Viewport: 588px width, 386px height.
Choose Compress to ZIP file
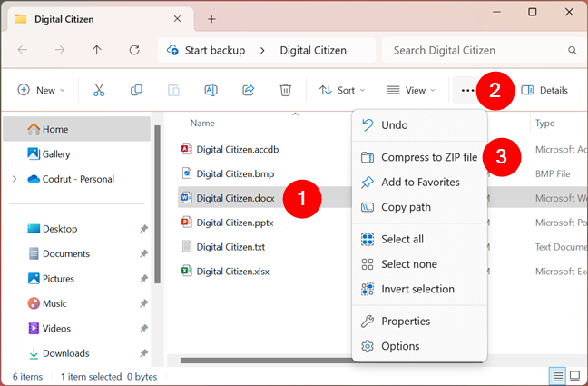coord(419,157)
